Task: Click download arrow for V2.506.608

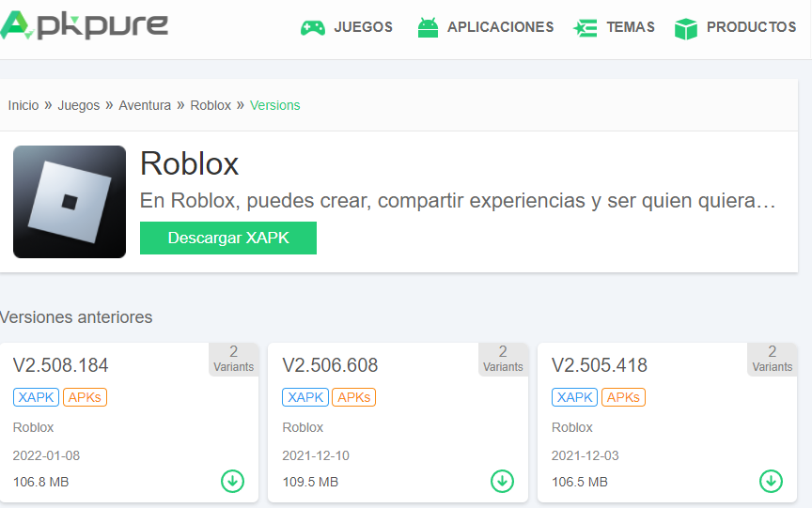Action: (x=502, y=481)
